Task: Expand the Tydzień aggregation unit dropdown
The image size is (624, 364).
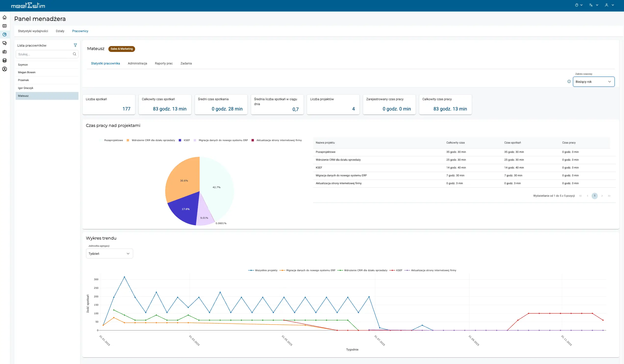Action: point(109,254)
